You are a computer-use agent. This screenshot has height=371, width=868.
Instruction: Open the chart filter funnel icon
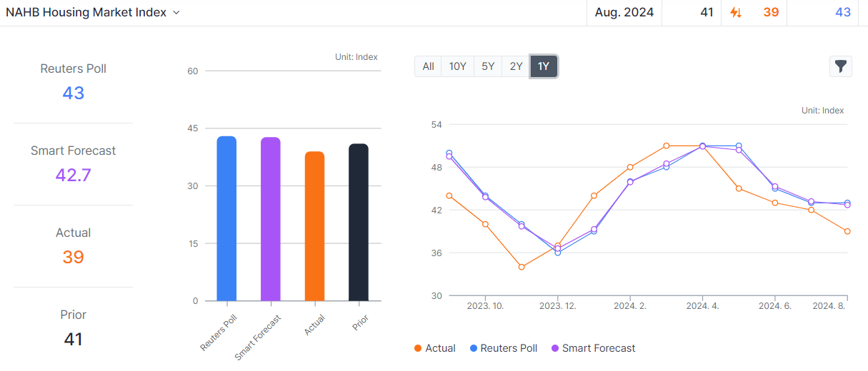(x=841, y=66)
